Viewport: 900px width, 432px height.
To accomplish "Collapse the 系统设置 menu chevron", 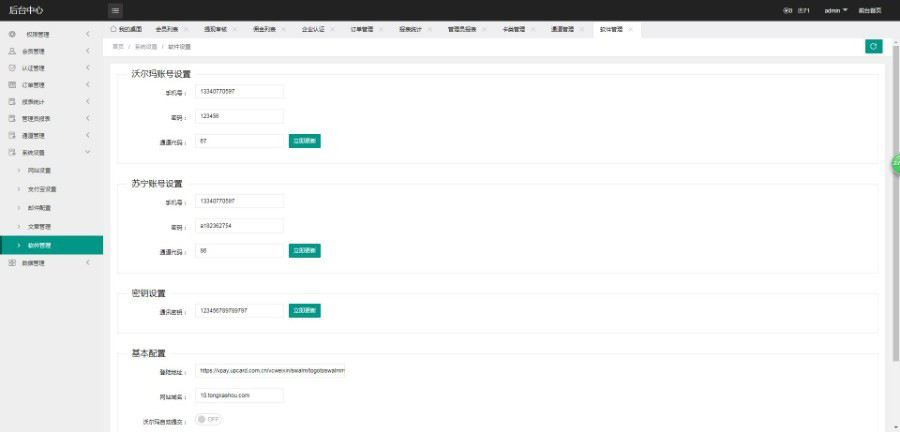I will 88,153.
